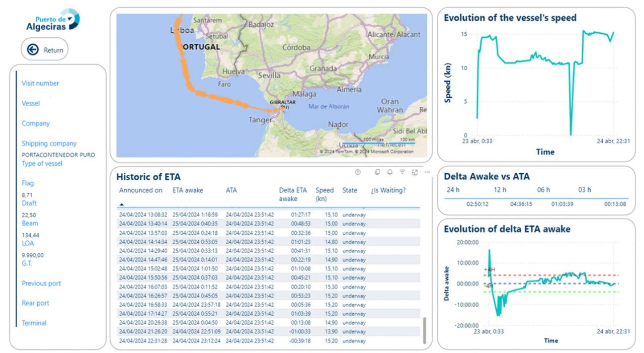This screenshot has width=644, height=353.
Task: Click the 06 h tab in Delta Awake
Action: click(x=544, y=190)
